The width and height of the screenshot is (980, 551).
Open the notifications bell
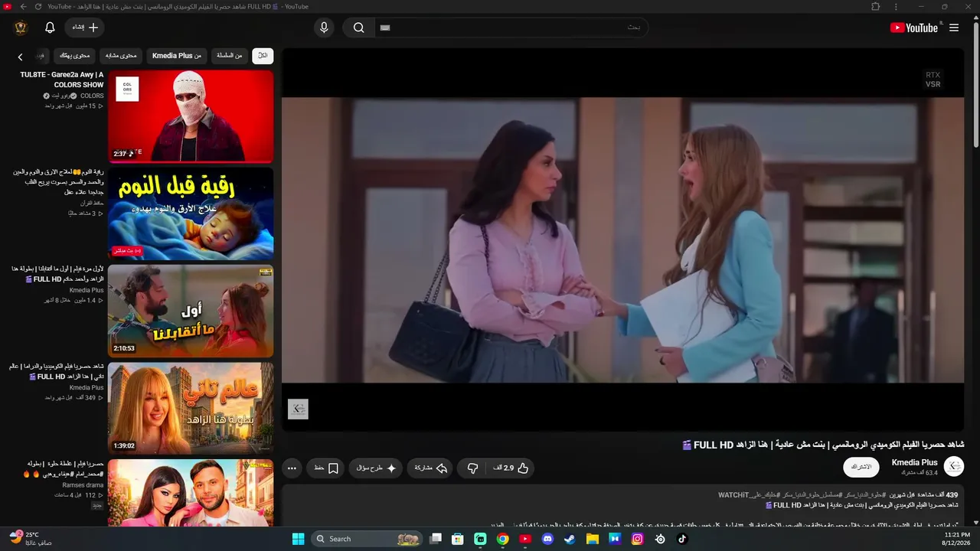(50, 28)
